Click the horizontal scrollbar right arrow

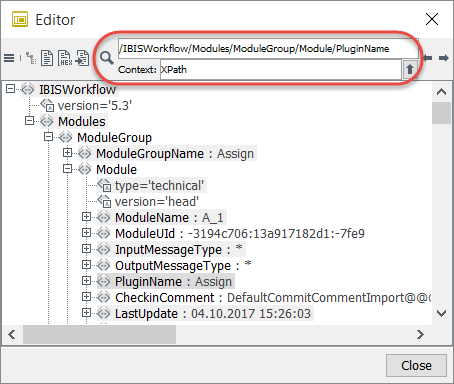[x=421, y=334]
